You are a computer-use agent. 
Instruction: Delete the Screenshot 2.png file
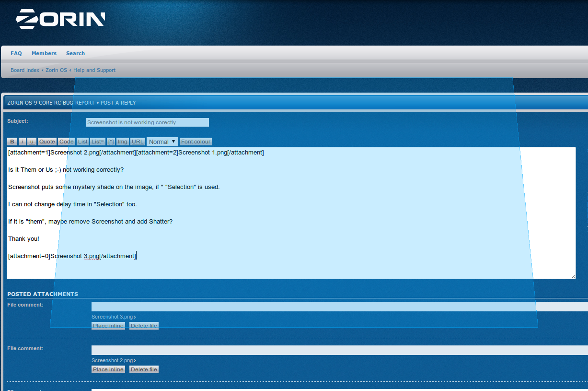144,369
